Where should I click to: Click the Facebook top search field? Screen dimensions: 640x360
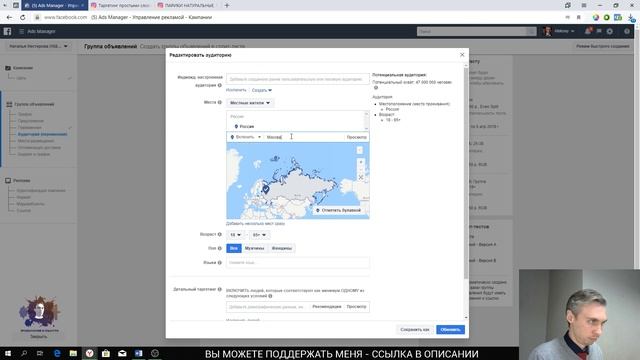point(471,31)
